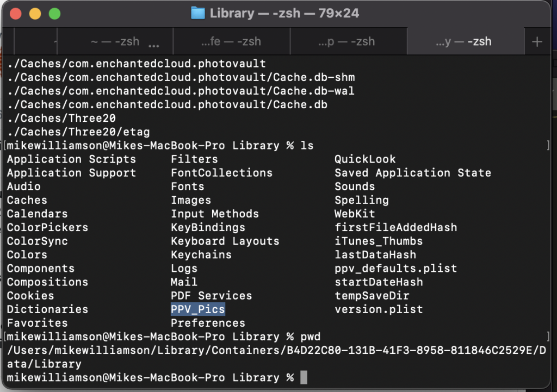Click the Keychains entry in ls output
The image size is (557, 392).
pos(201,255)
